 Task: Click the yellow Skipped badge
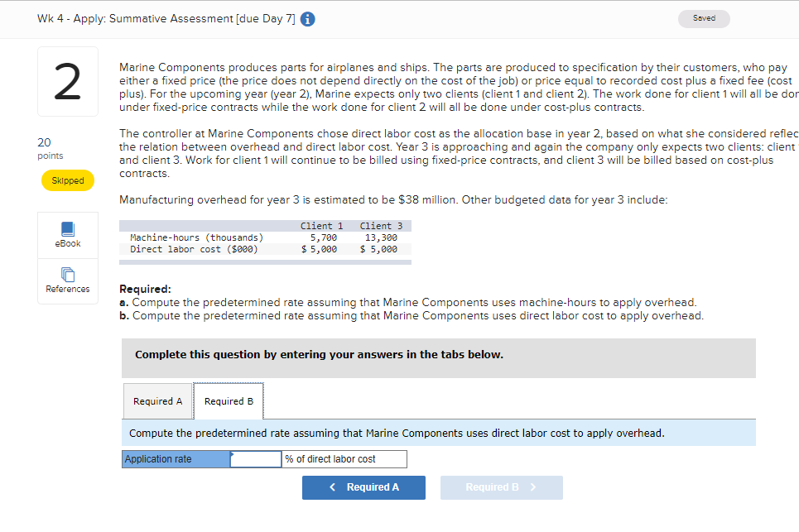point(68,180)
